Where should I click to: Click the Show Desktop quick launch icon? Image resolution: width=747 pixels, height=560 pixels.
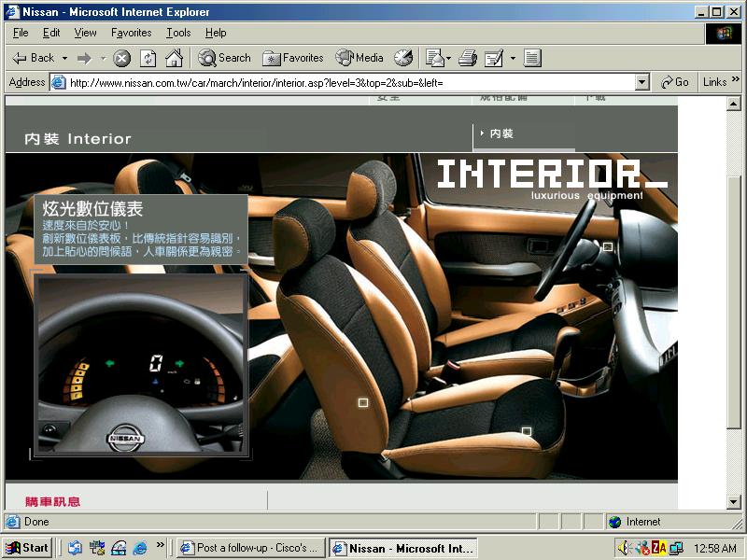(97, 548)
